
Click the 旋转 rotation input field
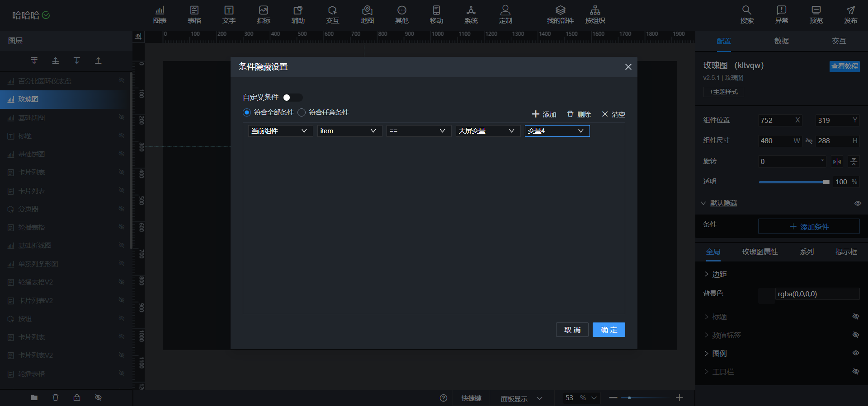pyautogui.click(x=792, y=161)
